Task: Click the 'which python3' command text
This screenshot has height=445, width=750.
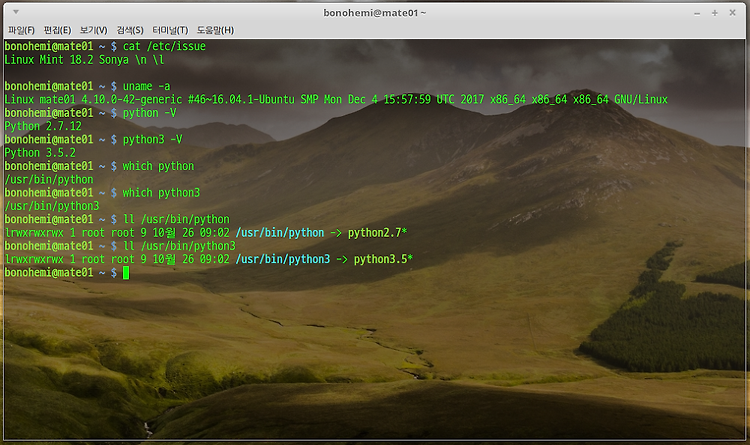Action: (161, 193)
